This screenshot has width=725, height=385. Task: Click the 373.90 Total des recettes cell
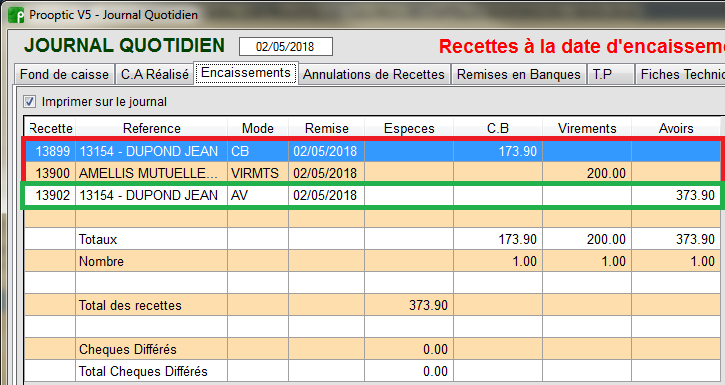tap(409, 306)
